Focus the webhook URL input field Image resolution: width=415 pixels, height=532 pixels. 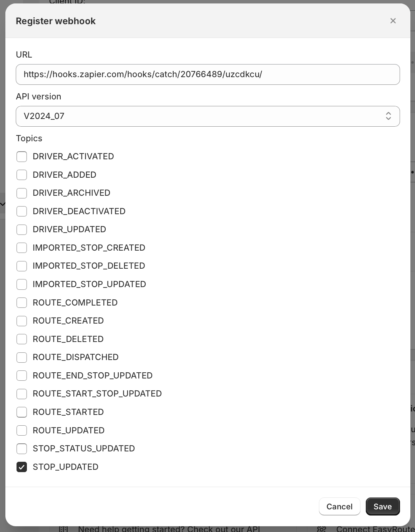(207, 74)
